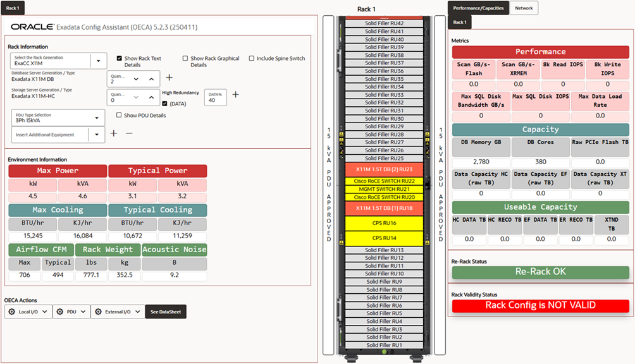
Task: Add additional equipment with plus icon
Action: coord(114,133)
